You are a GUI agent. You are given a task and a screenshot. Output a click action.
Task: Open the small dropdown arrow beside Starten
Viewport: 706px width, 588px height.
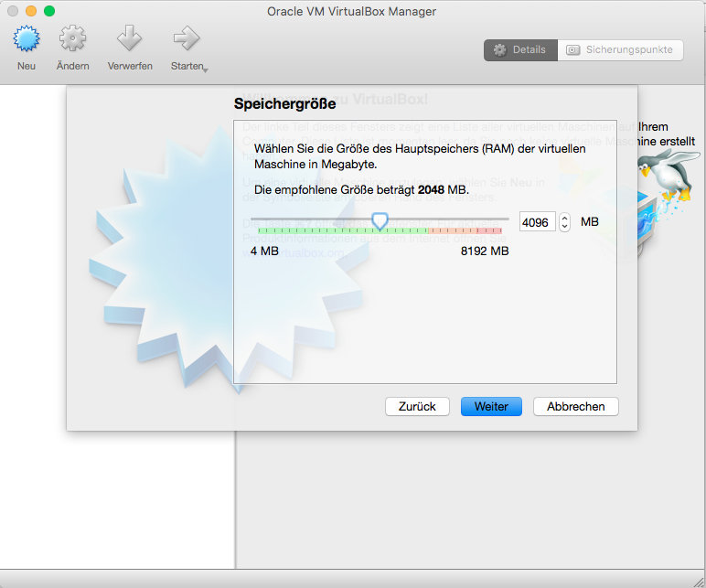[x=206, y=69]
